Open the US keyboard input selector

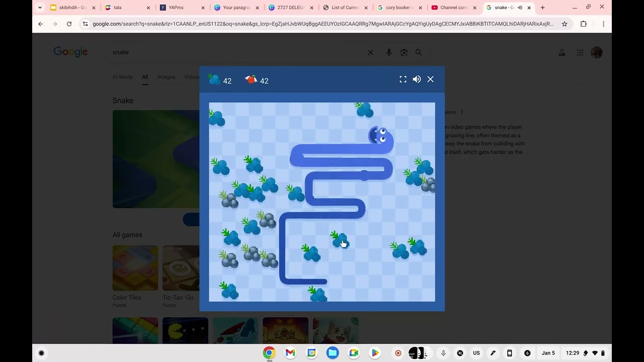point(476,353)
